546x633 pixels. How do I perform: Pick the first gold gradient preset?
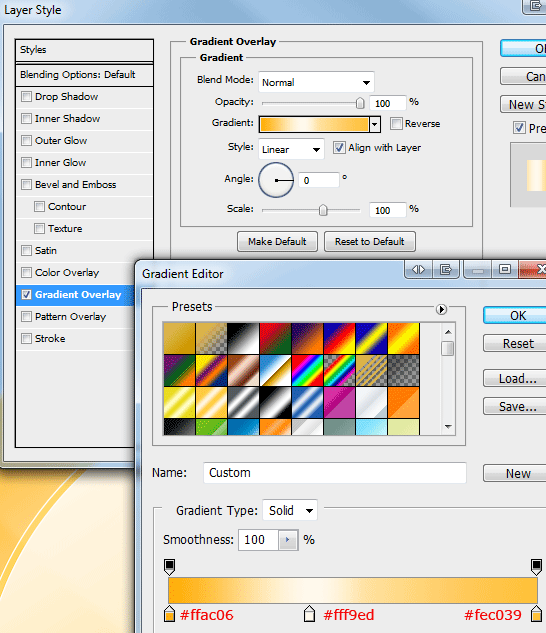pos(179,338)
